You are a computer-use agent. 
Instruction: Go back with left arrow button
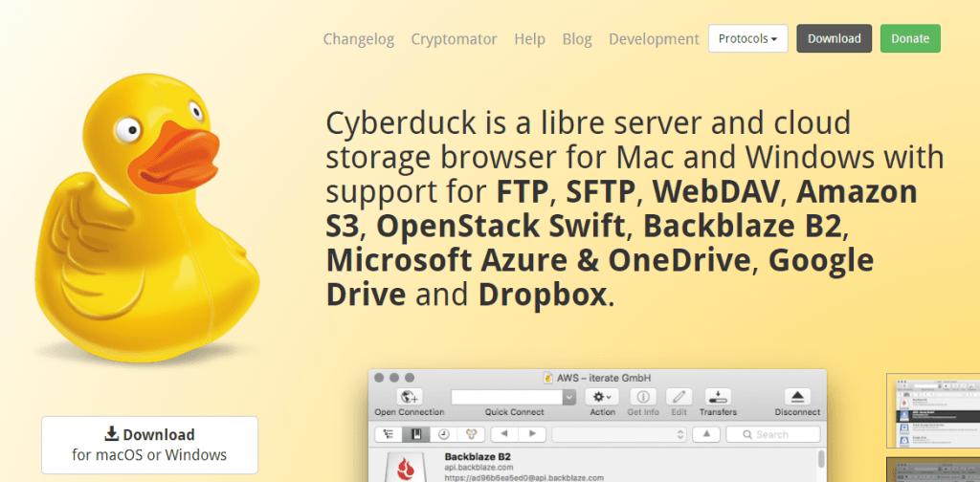point(505,434)
